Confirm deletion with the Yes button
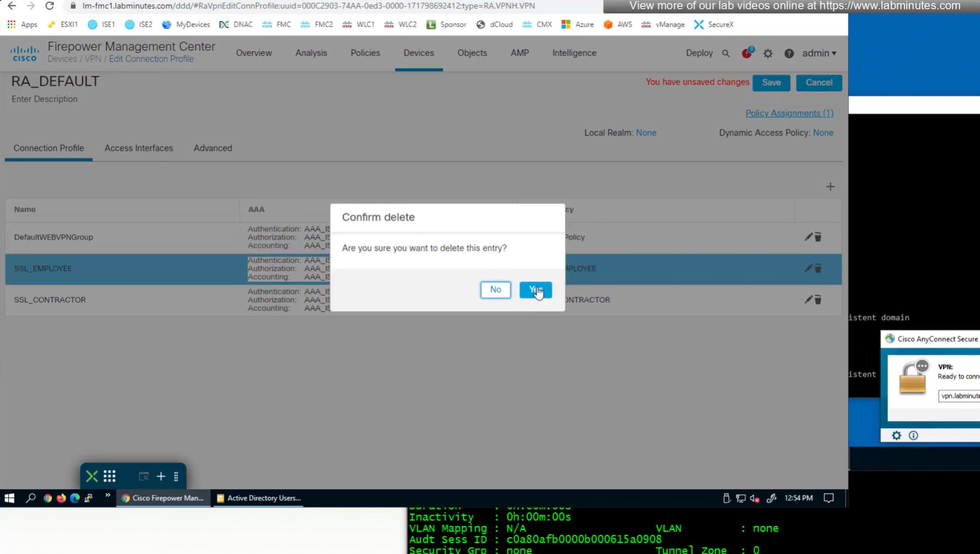980x554 pixels. click(535, 290)
